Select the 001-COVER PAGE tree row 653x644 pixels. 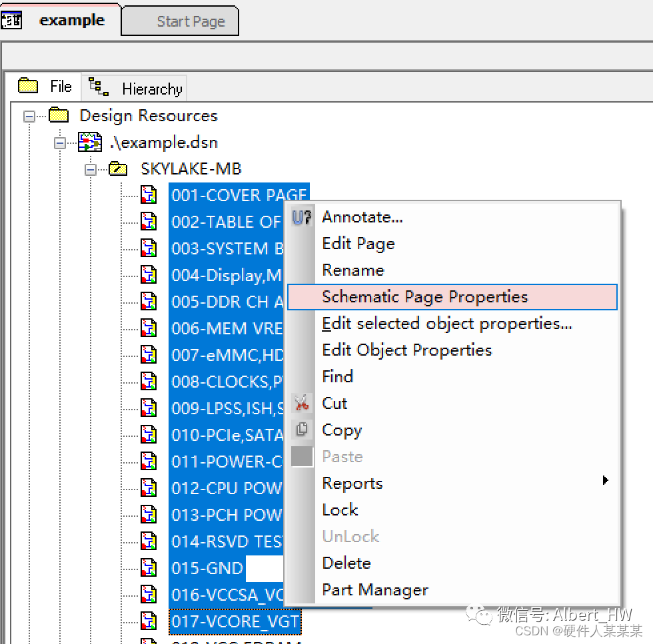point(239,195)
